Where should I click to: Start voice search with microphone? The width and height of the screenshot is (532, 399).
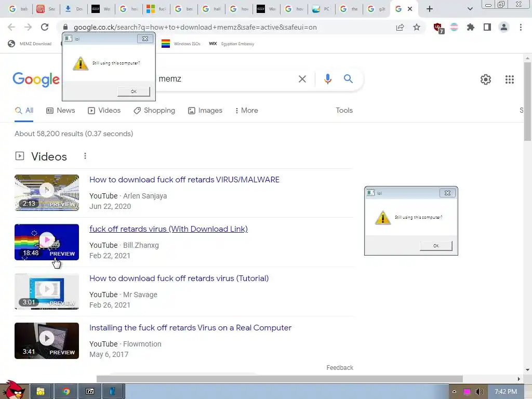point(327,79)
